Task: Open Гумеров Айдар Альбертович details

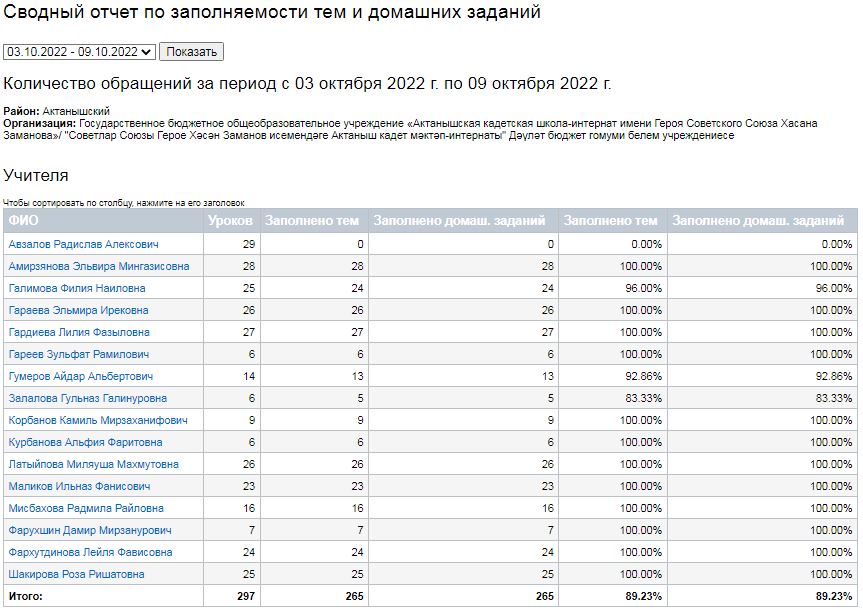Action: coord(81,376)
